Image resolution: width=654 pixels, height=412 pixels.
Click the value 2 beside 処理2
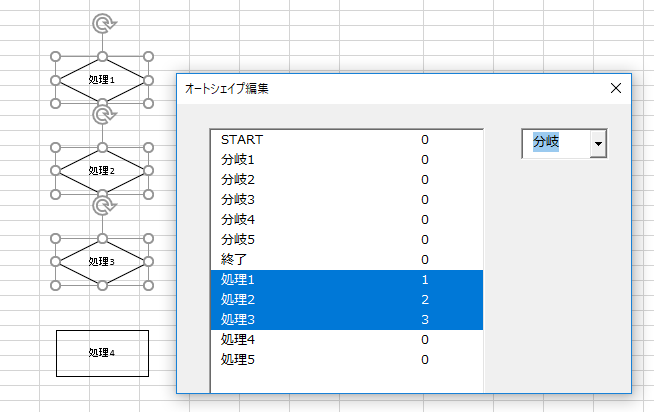click(x=425, y=300)
